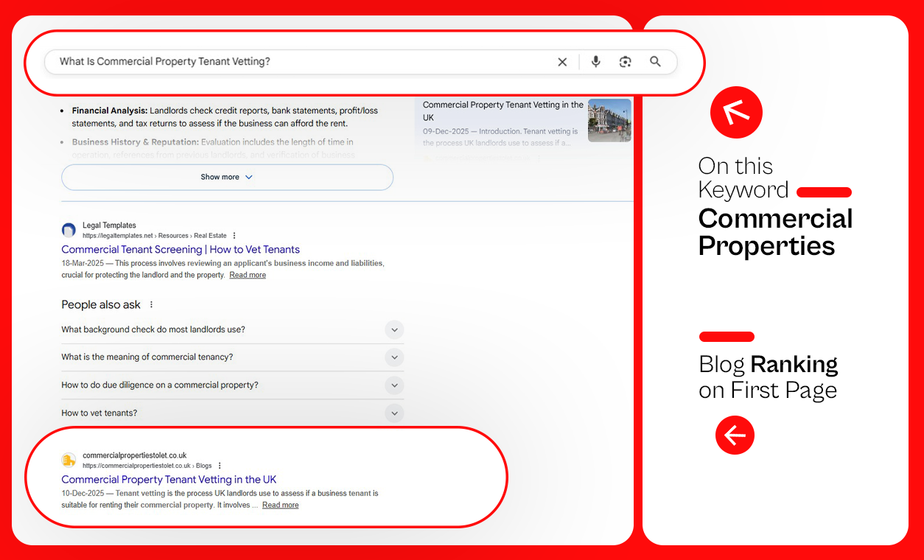Screen dimensions: 924x560
Task: Click the Legal Templates site favicon
Action: coord(69,230)
